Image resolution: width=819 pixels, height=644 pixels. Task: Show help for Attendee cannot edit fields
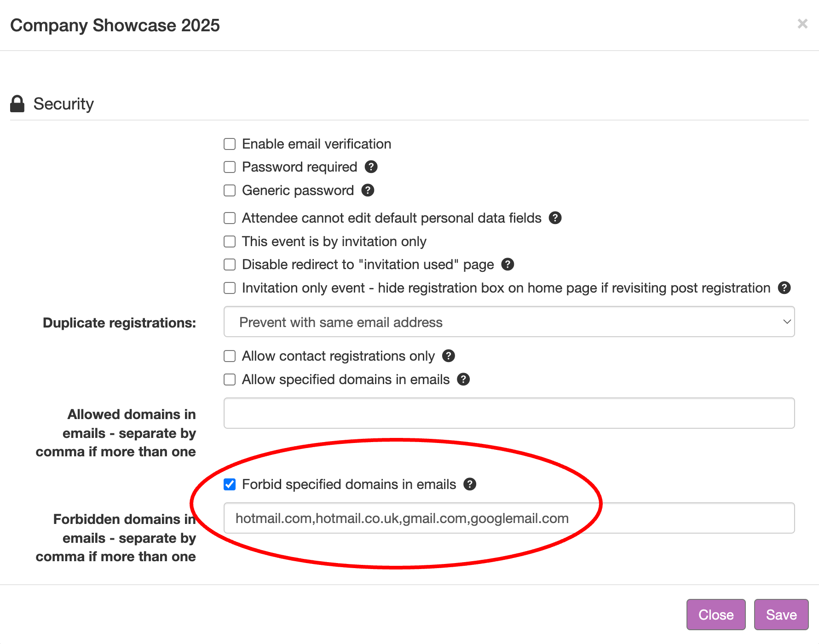tap(555, 218)
